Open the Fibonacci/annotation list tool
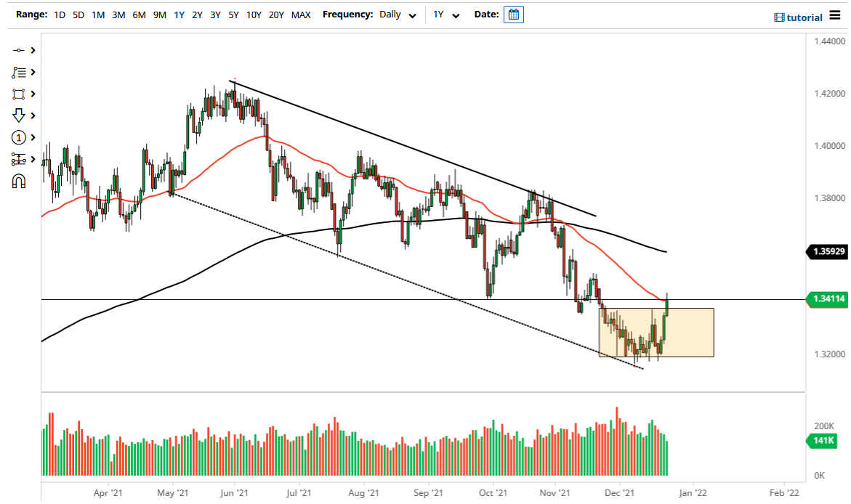This screenshot has width=851, height=504. click(20, 72)
